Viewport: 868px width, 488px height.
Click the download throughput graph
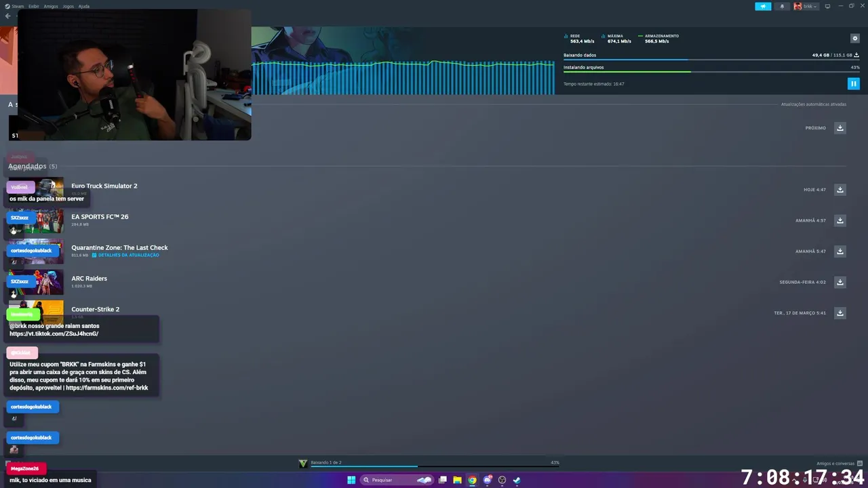[x=403, y=77]
